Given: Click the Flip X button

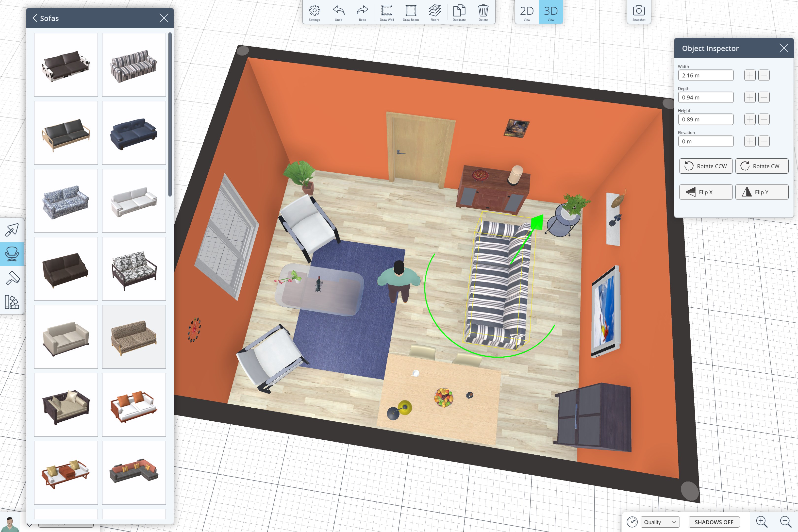Looking at the screenshot, I should tap(706, 192).
